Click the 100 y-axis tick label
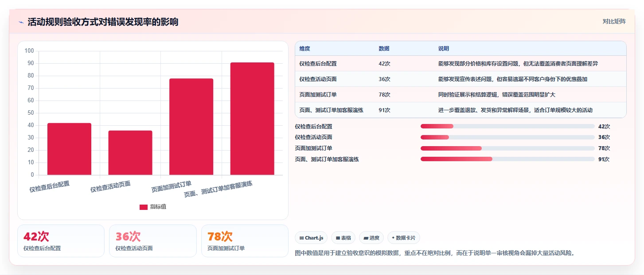 coord(30,51)
